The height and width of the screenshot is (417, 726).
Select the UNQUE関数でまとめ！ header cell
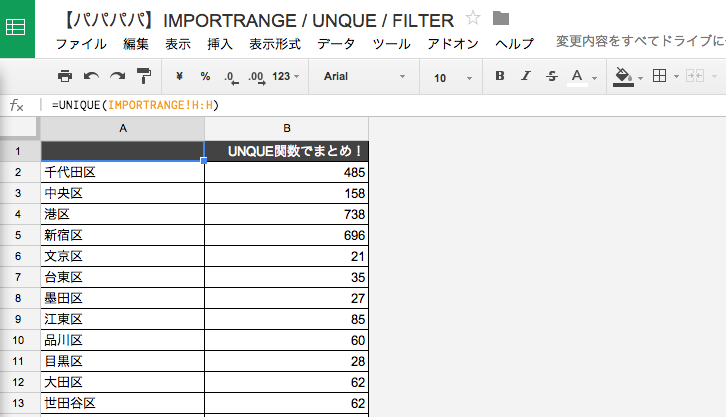tap(287, 151)
